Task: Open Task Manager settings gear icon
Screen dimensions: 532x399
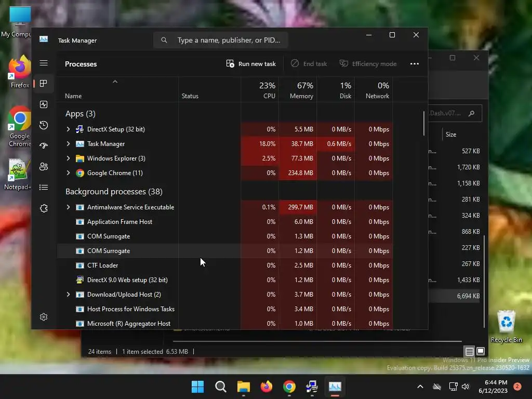Action: (44, 317)
